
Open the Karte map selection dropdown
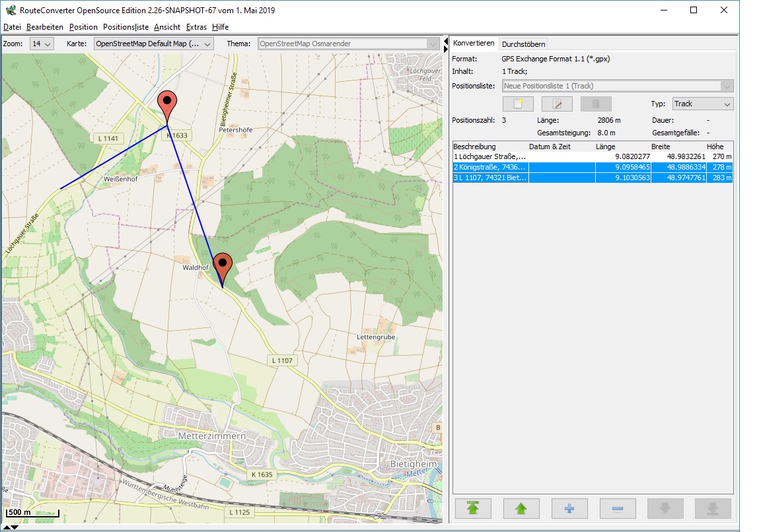tap(153, 44)
